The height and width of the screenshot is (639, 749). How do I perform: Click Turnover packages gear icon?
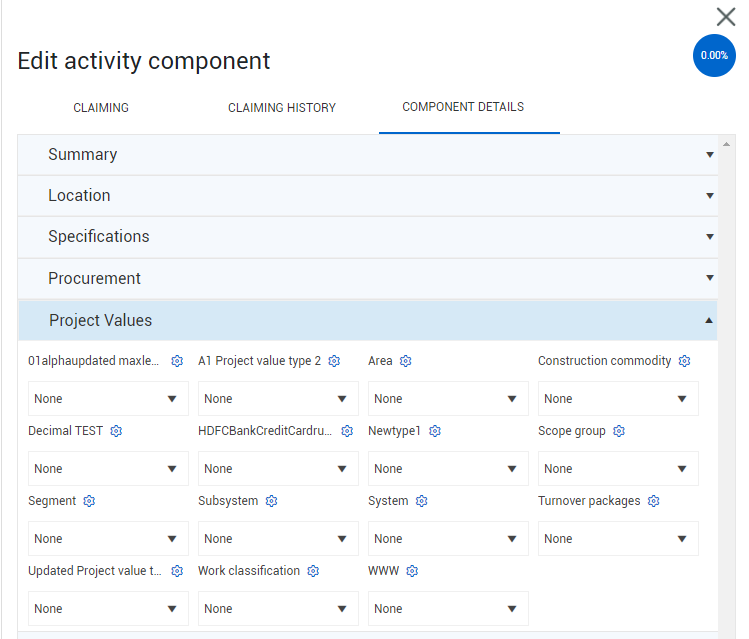(654, 501)
